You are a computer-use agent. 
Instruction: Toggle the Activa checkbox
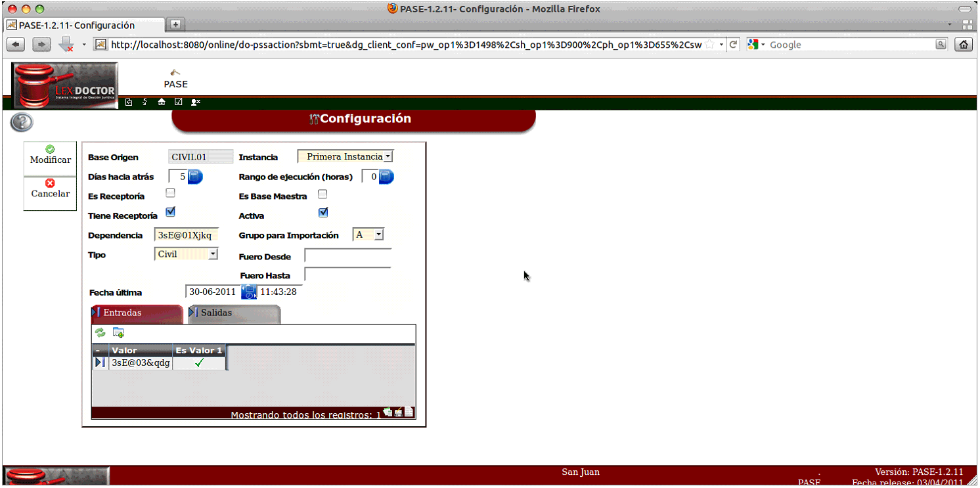pyautogui.click(x=323, y=212)
